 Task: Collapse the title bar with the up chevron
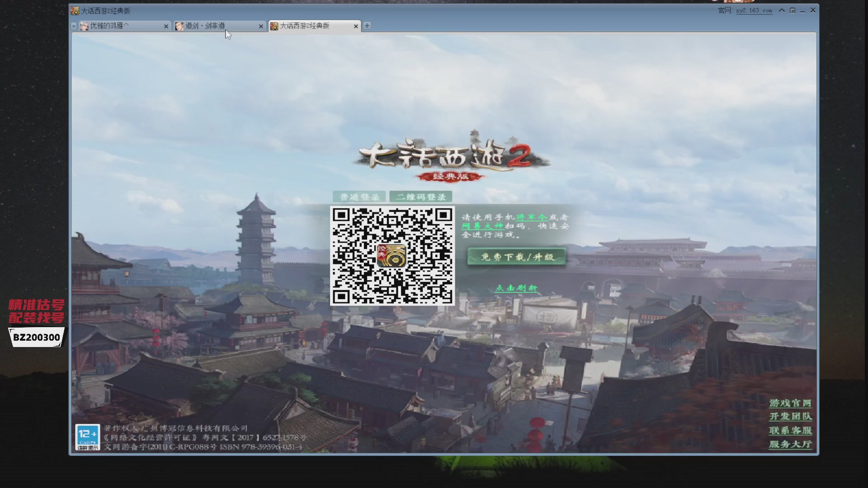click(x=782, y=10)
